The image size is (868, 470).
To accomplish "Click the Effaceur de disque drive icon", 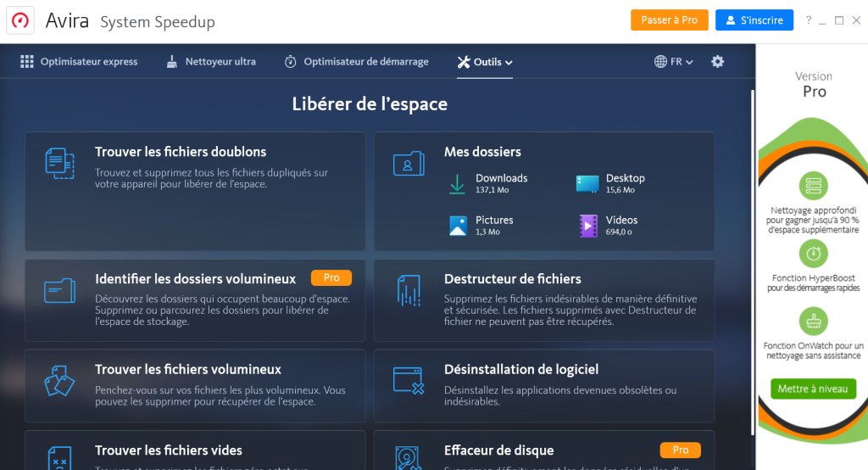I will coord(409,458).
